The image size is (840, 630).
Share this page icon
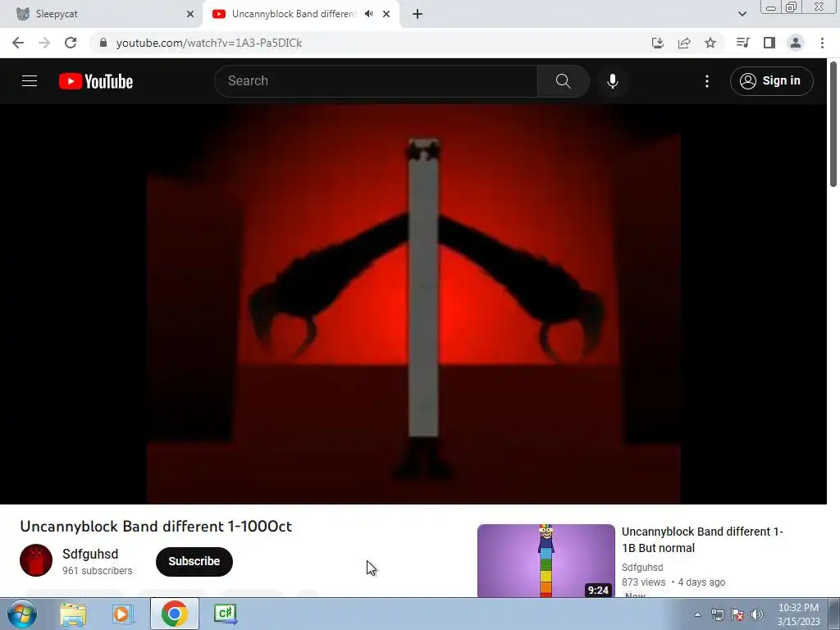pyautogui.click(x=684, y=43)
